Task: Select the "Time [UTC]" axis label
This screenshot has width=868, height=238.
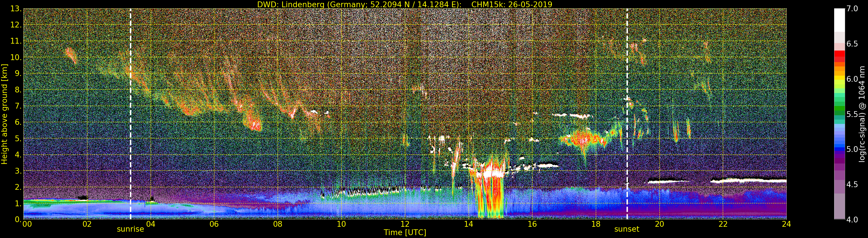Action: tap(405, 232)
